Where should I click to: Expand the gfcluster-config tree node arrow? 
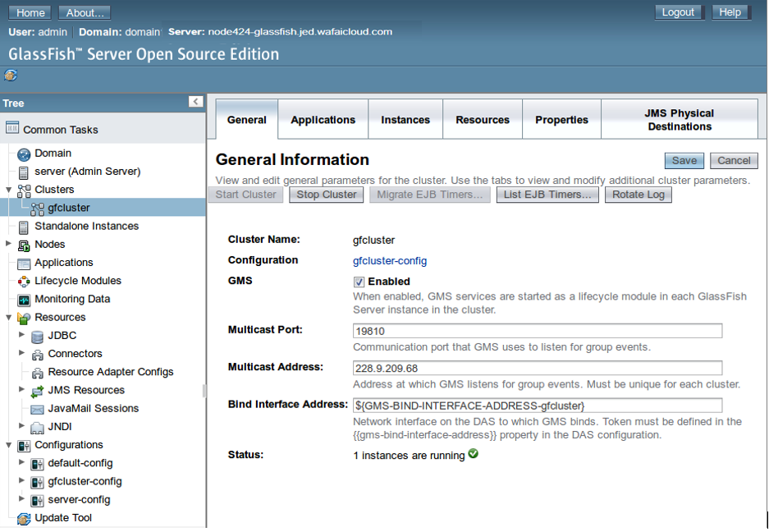click(x=21, y=480)
